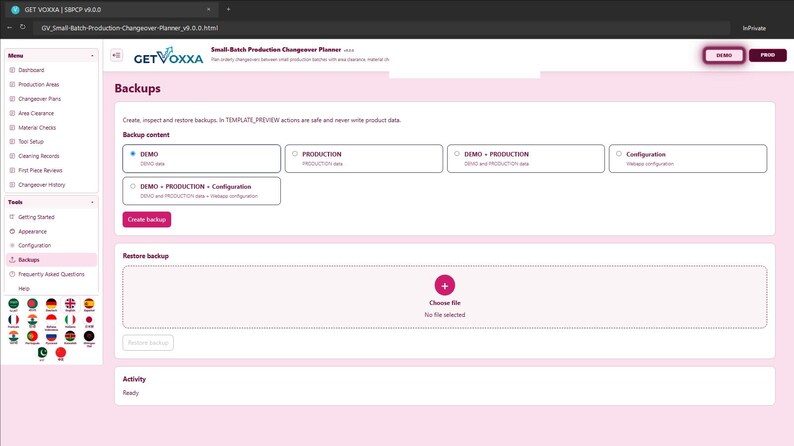Select the Japanese flag
The width and height of the screenshot is (794, 446).
pyautogui.click(x=89, y=320)
